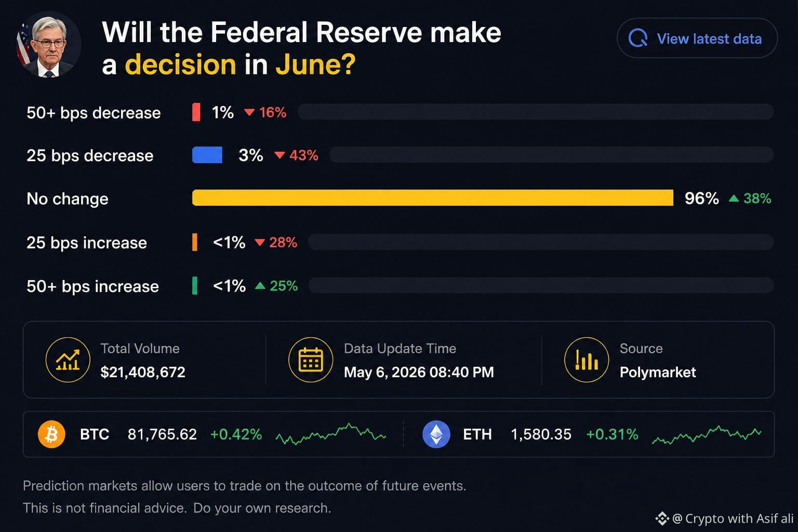Click the Total Volume chart icon
The height and width of the screenshot is (532, 798).
[x=68, y=360]
